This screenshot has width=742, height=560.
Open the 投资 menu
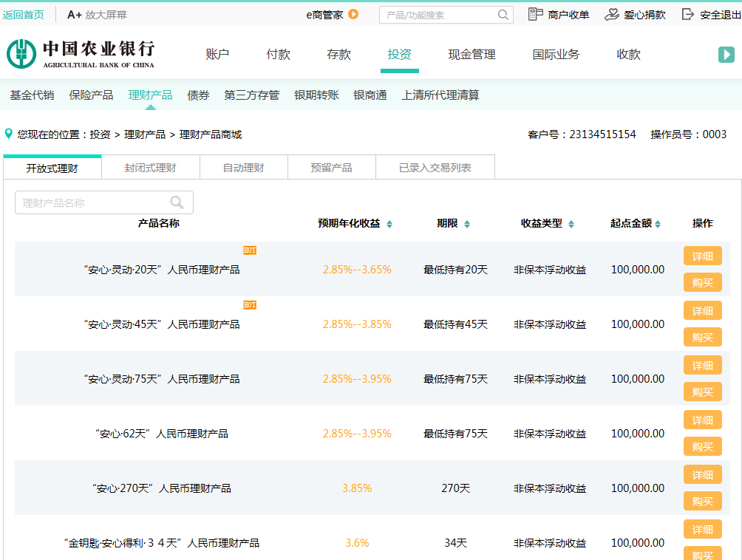tap(399, 55)
